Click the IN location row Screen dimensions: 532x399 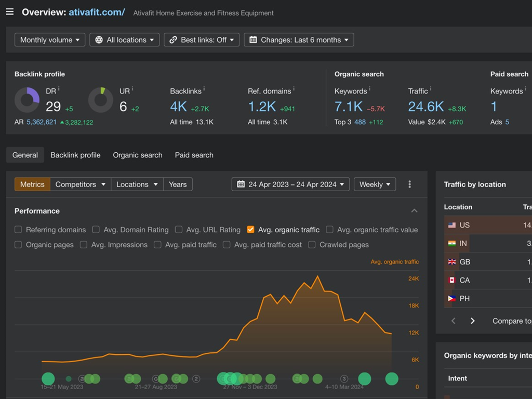(x=488, y=243)
